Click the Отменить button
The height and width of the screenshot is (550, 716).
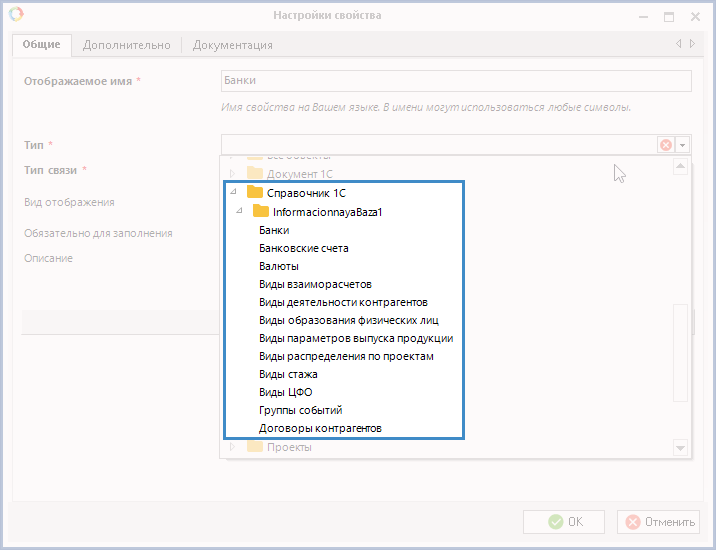(658, 522)
